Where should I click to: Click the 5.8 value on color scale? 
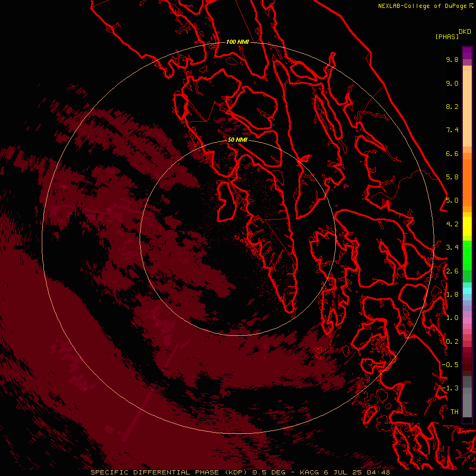pyautogui.click(x=452, y=177)
